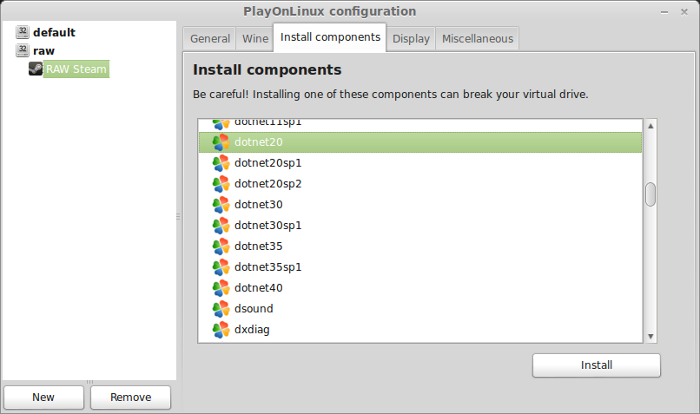
Task: Select the raw virtual drive
Action: [x=44, y=51]
